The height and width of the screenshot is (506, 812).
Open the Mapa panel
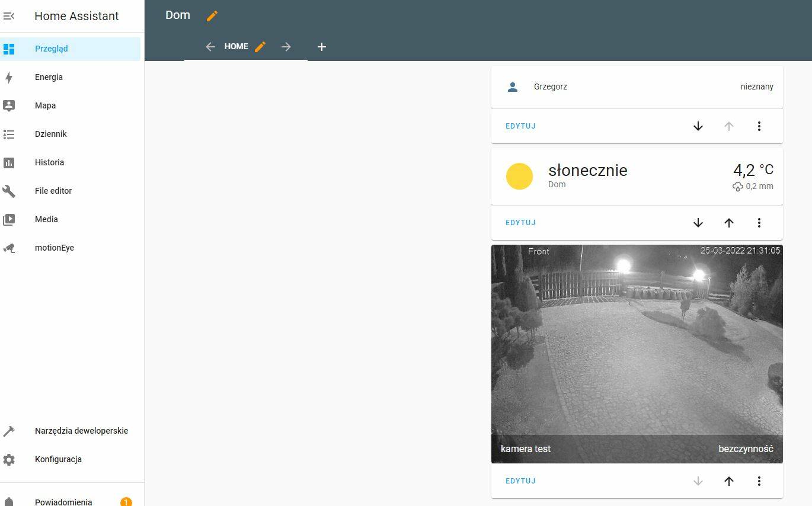[70, 105]
